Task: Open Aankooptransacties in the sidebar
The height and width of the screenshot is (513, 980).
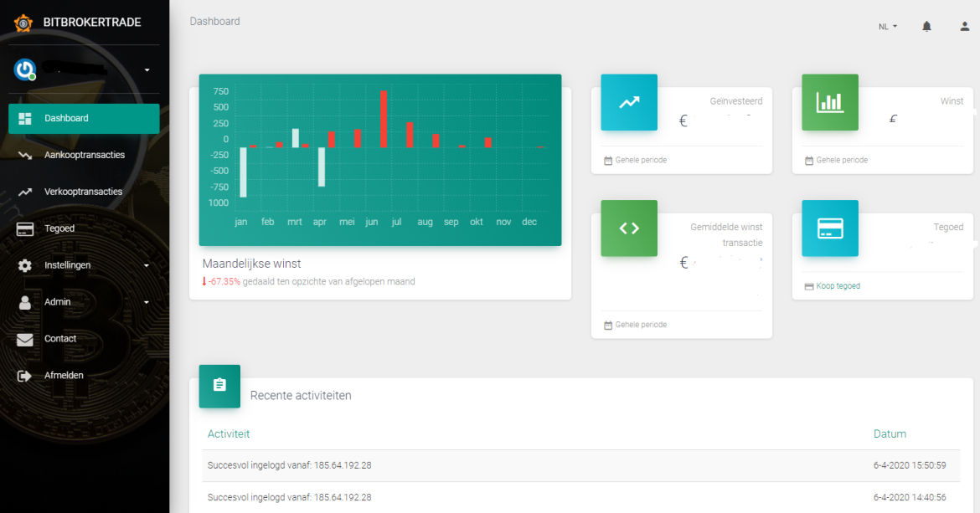Action: coord(84,155)
